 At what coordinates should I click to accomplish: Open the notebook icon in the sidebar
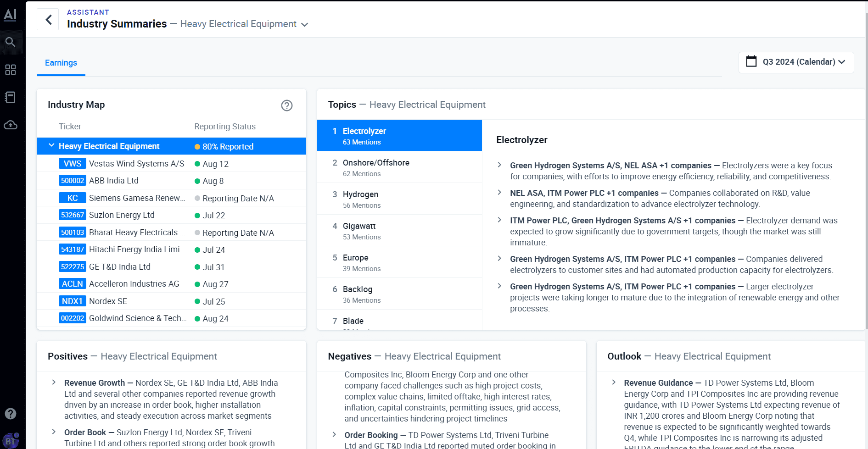tap(10, 97)
